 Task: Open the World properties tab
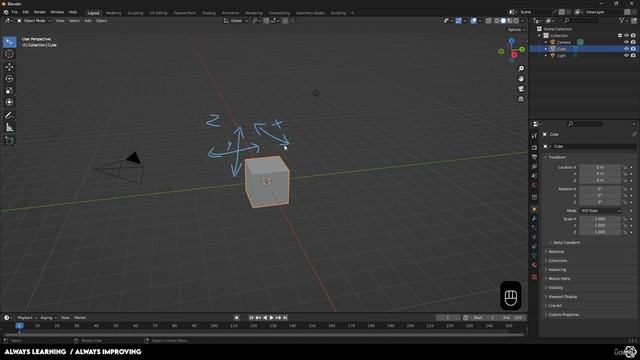click(x=534, y=185)
